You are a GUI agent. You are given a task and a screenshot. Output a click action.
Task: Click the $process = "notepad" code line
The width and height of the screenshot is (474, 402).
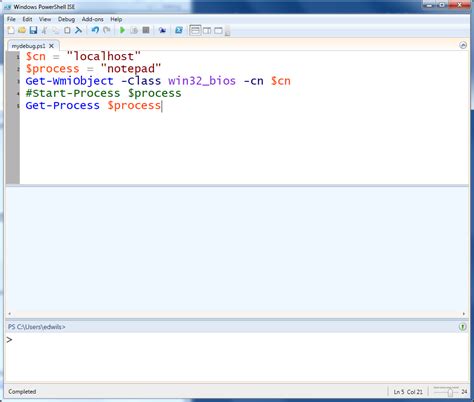pyautogui.click(x=93, y=69)
